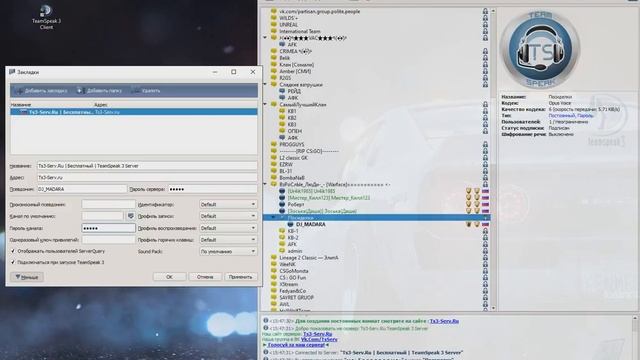Viewport: 640px width, 360px height.
Task: Collapse the Сладкие ватрушки channel
Action: pos(265,84)
